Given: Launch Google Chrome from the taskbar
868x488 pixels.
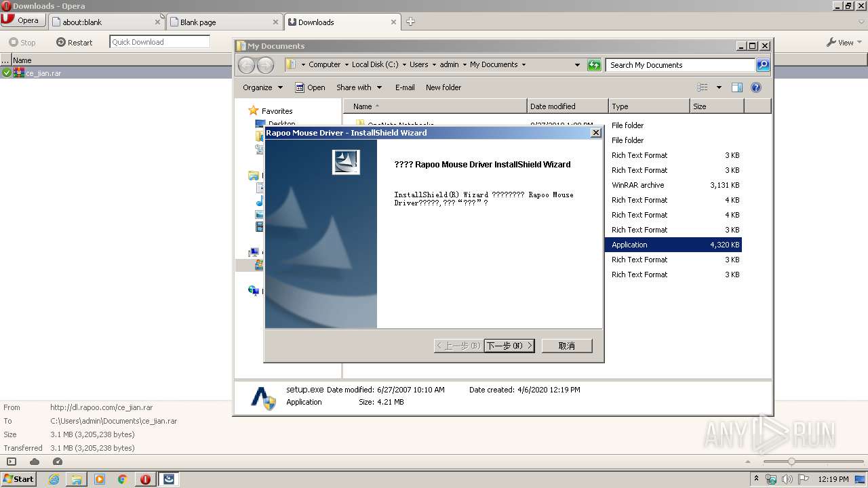Looking at the screenshot, I should pos(123,479).
